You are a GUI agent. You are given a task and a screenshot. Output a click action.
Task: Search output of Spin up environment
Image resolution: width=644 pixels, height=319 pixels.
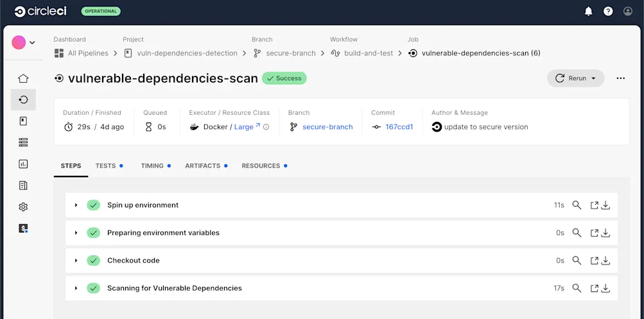[x=577, y=205]
